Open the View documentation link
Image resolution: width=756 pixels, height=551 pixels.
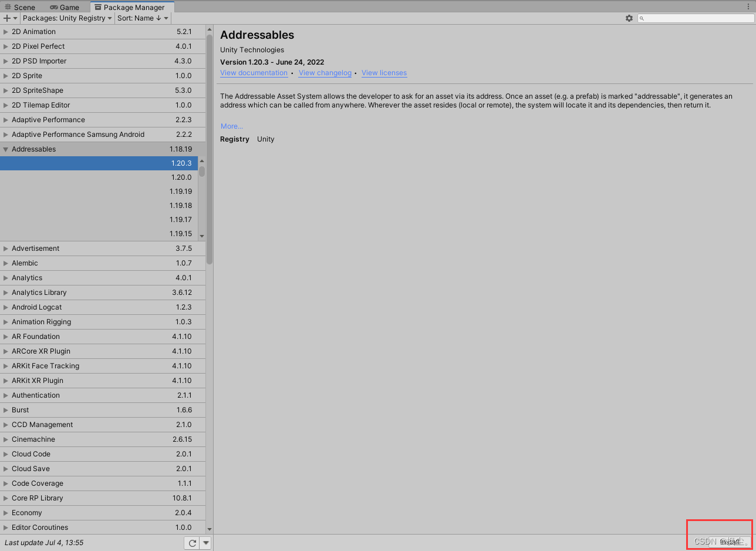click(x=254, y=73)
